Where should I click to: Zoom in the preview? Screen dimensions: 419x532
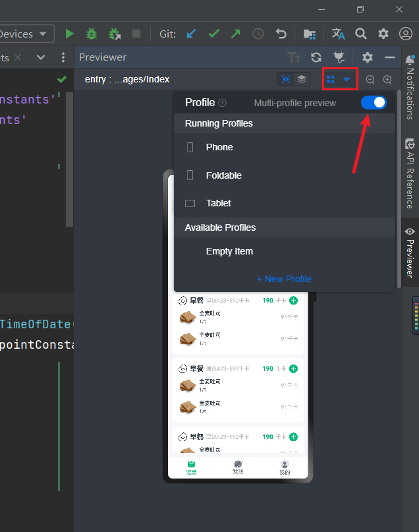tap(387, 80)
